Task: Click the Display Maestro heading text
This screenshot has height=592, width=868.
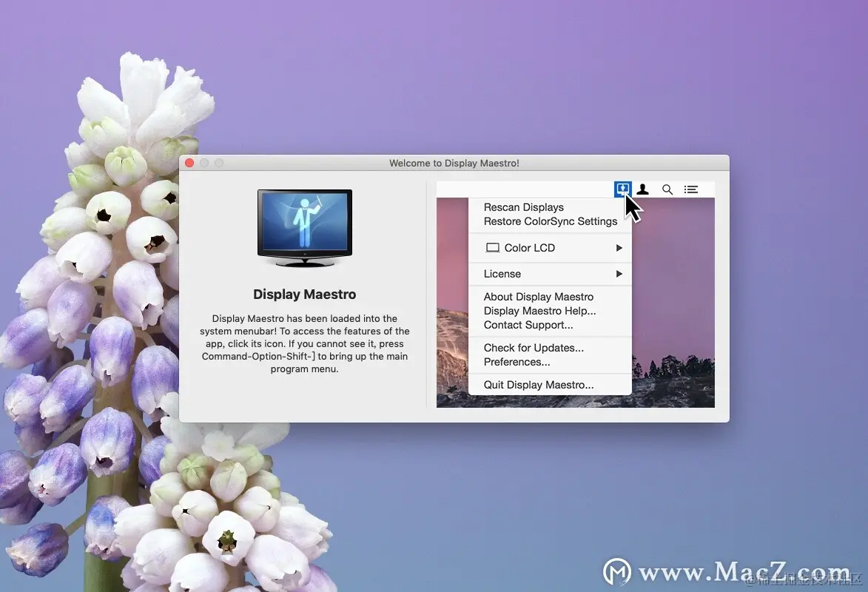Action: (304, 294)
